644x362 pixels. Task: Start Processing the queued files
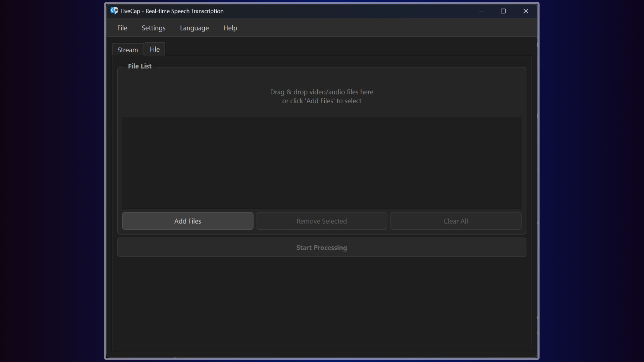click(321, 248)
